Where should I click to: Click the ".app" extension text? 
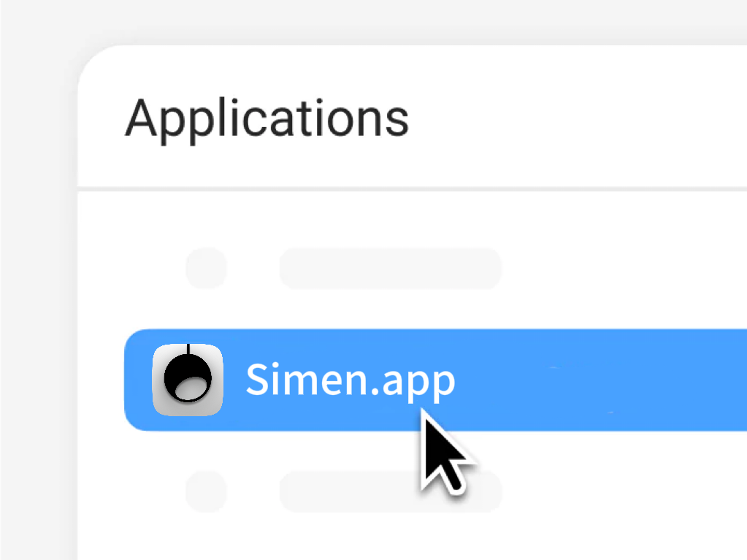(x=413, y=383)
